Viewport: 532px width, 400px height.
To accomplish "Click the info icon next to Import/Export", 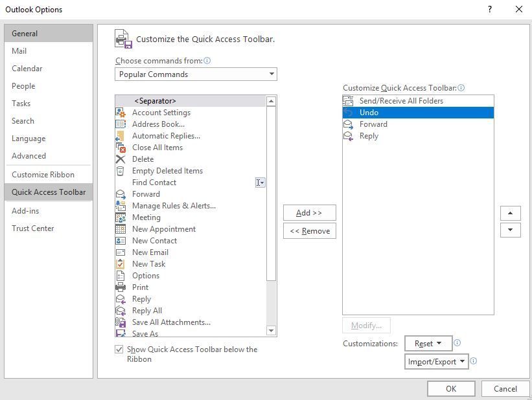I will 473,361.
